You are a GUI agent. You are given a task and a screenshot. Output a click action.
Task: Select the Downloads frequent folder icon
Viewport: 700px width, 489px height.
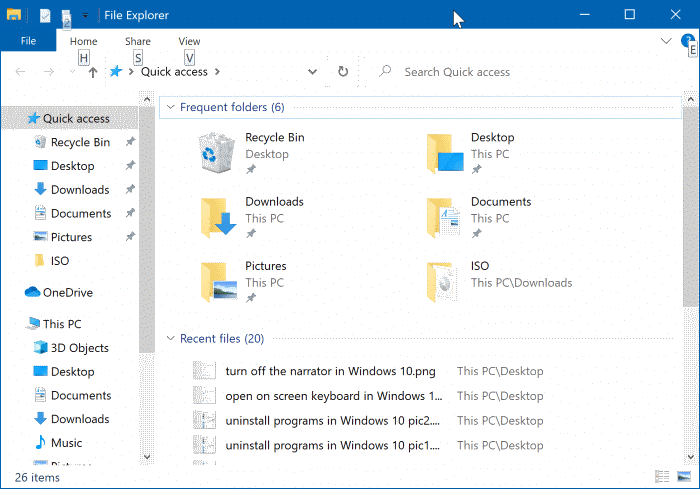pos(218,217)
